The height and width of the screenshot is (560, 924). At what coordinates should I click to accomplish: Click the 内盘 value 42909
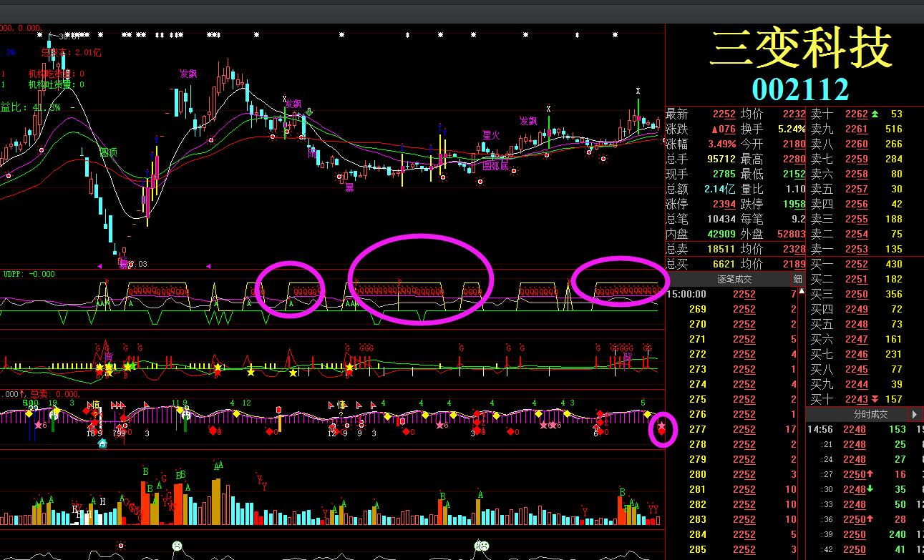pyautogui.click(x=721, y=234)
